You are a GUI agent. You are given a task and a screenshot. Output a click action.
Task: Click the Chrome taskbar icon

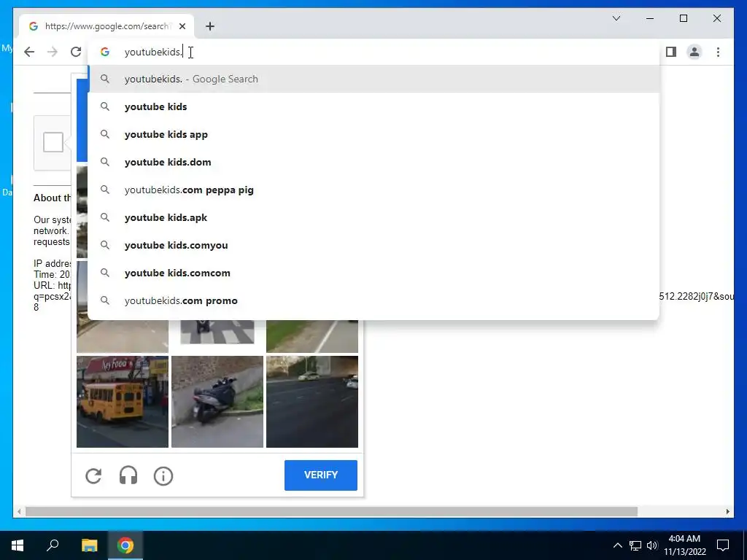(x=125, y=545)
